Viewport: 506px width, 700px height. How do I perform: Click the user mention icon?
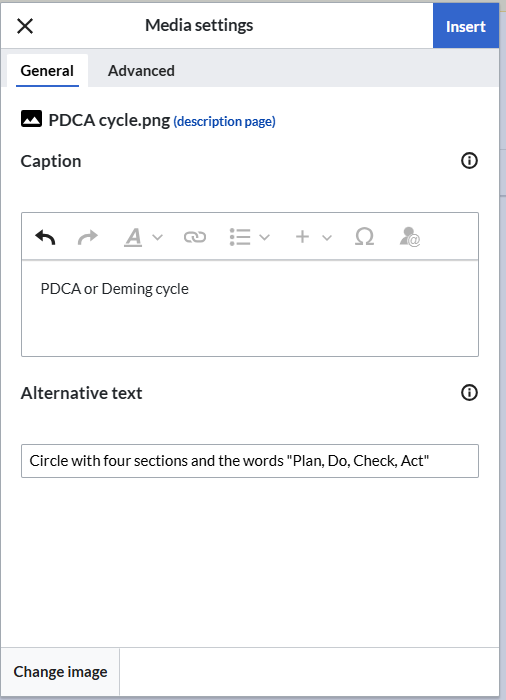point(410,237)
